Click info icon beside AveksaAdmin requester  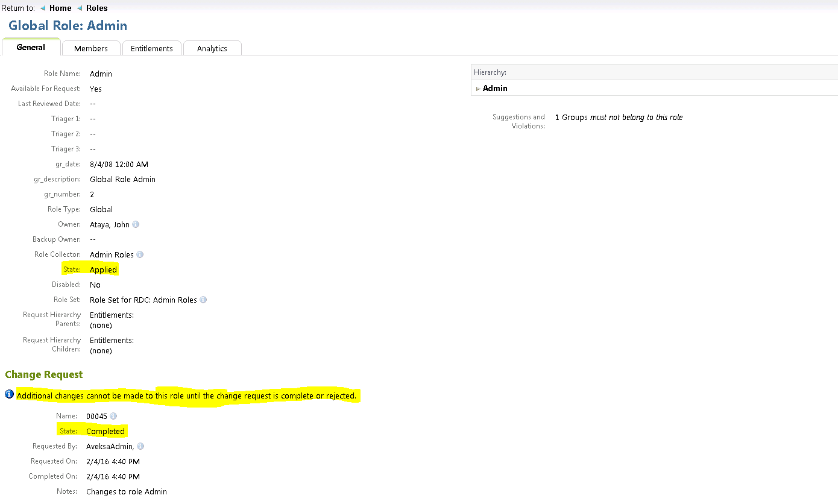coord(140,446)
